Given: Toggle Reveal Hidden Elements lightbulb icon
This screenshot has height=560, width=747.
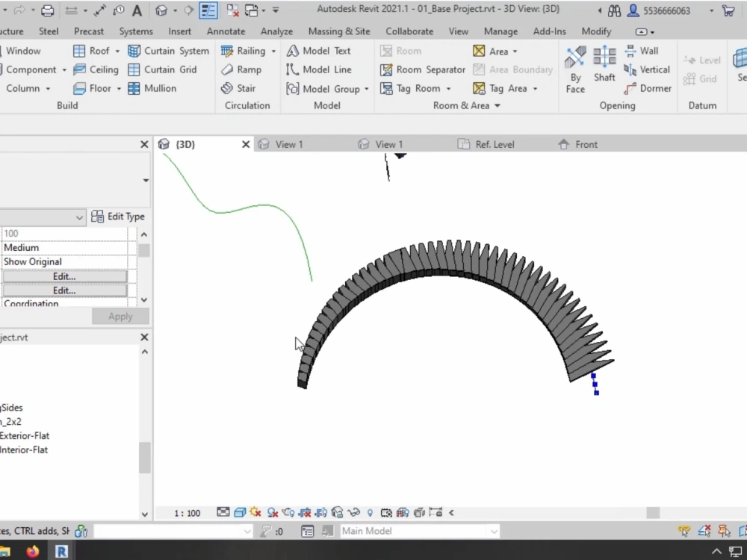Looking at the screenshot, I should pos(370,513).
